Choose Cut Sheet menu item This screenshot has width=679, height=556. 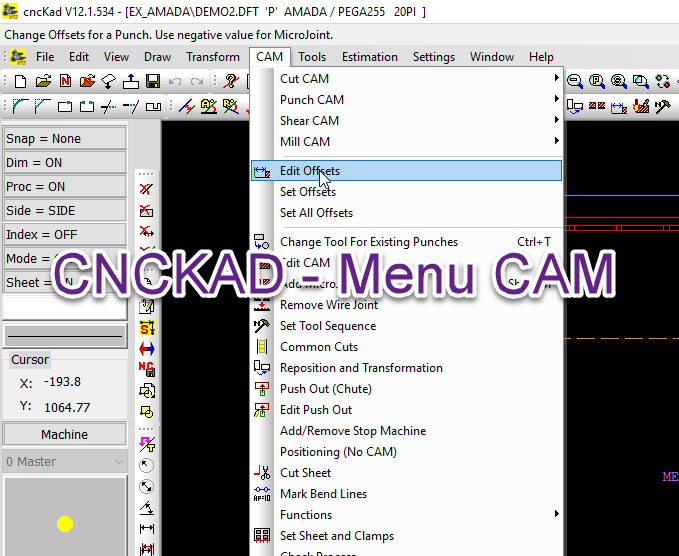click(x=406, y=473)
